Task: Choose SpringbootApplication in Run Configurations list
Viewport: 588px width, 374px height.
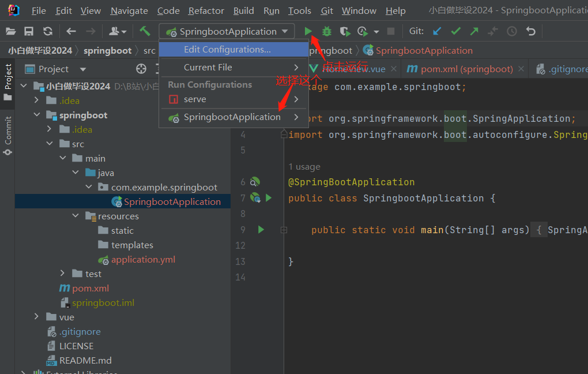Action: tap(233, 117)
